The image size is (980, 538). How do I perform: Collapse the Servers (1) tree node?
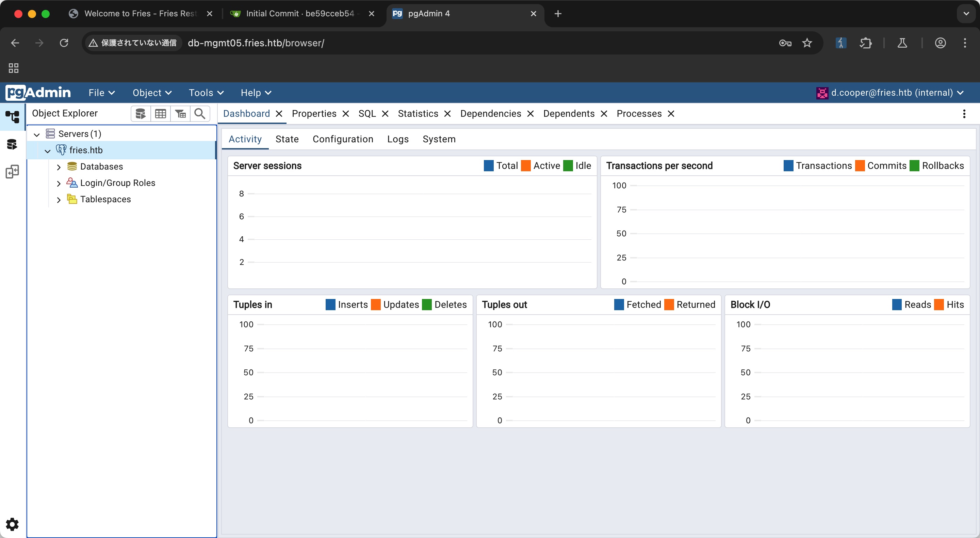pyautogui.click(x=37, y=134)
